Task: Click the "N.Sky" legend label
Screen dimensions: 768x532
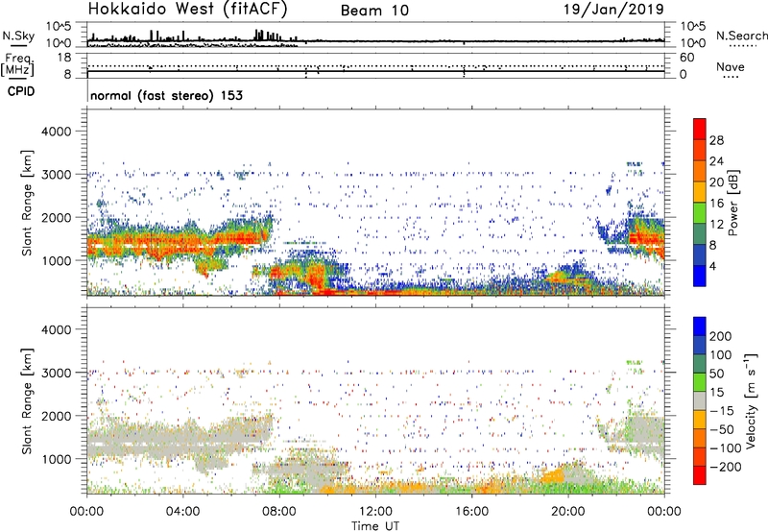Action: point(18,36)
